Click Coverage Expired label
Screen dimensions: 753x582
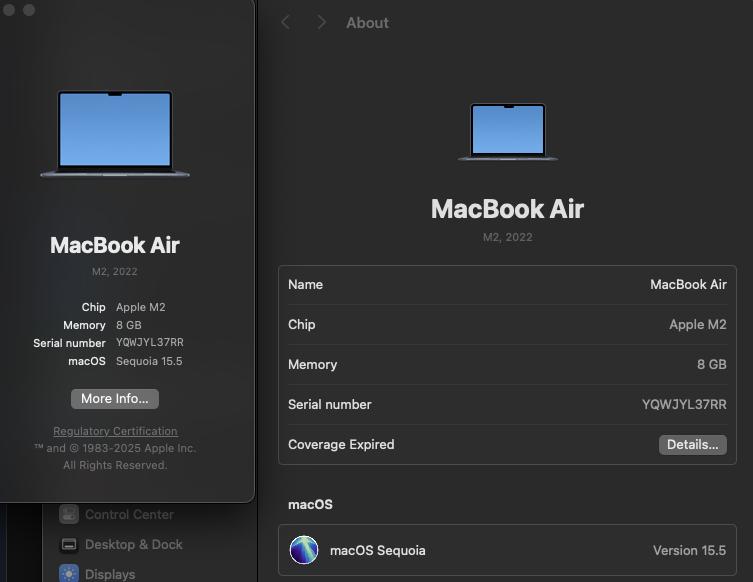[341, 445]
